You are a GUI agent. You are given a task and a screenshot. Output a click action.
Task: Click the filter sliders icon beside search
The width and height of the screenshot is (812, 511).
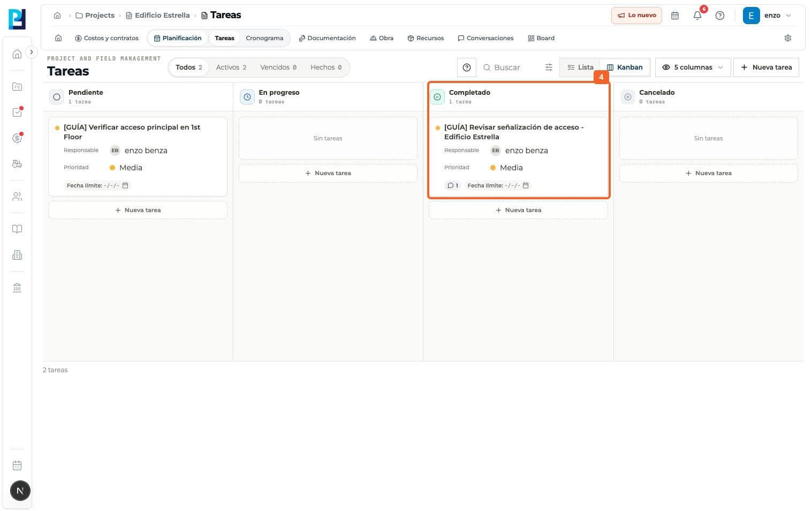tap(549, 67)
